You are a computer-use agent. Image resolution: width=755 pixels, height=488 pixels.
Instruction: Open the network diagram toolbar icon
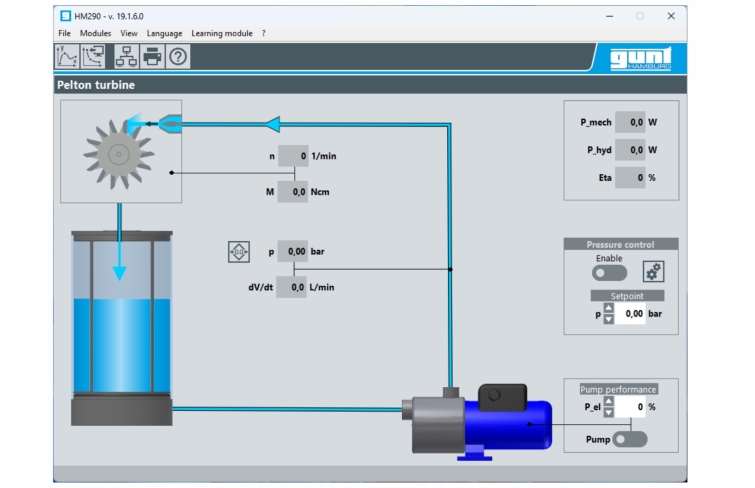pyautogui.click(x=126, y=57)
